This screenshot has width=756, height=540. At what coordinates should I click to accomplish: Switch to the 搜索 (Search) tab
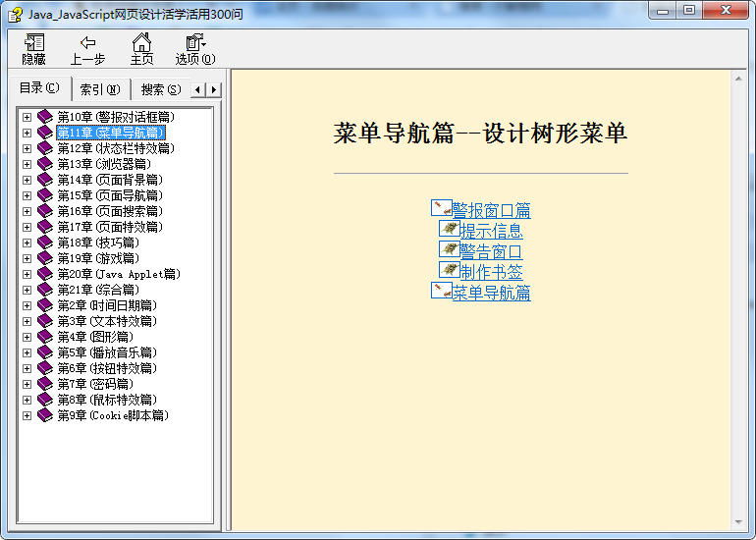pos(160,89)
